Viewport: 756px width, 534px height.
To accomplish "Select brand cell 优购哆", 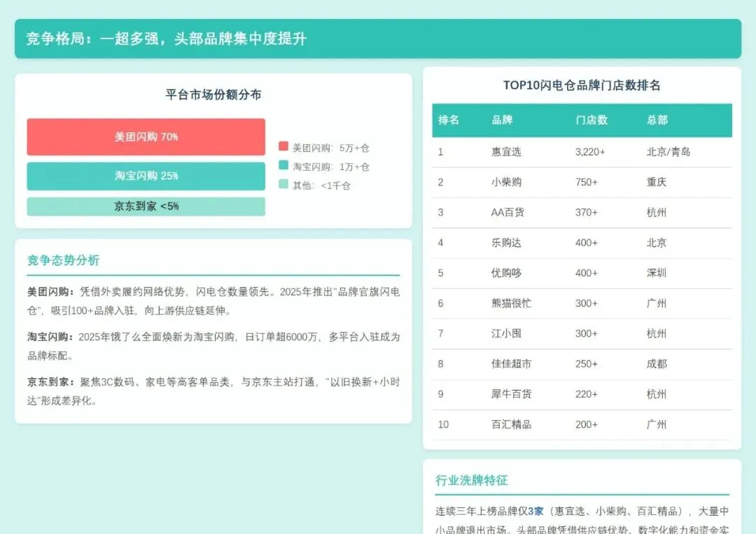I will pos(506,273).
